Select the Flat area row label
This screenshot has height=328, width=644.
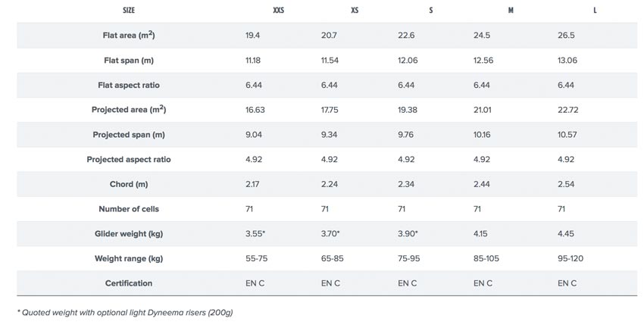tap(129, 36)
